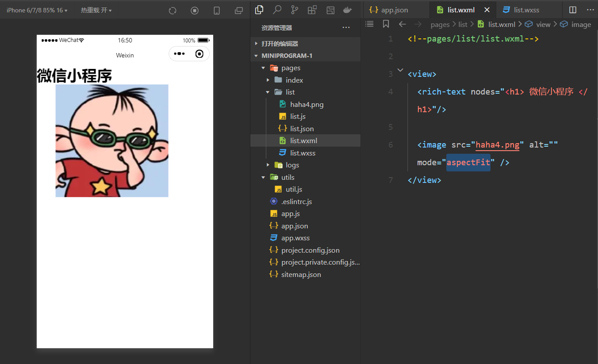
Task: Open the hot reload dropdown
Action: tap(96, 10)
